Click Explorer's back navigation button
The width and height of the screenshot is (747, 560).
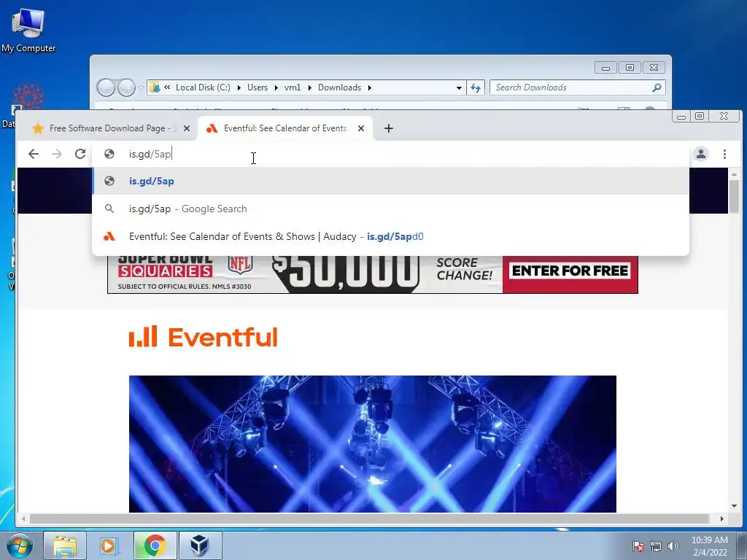tap(106, 87)
